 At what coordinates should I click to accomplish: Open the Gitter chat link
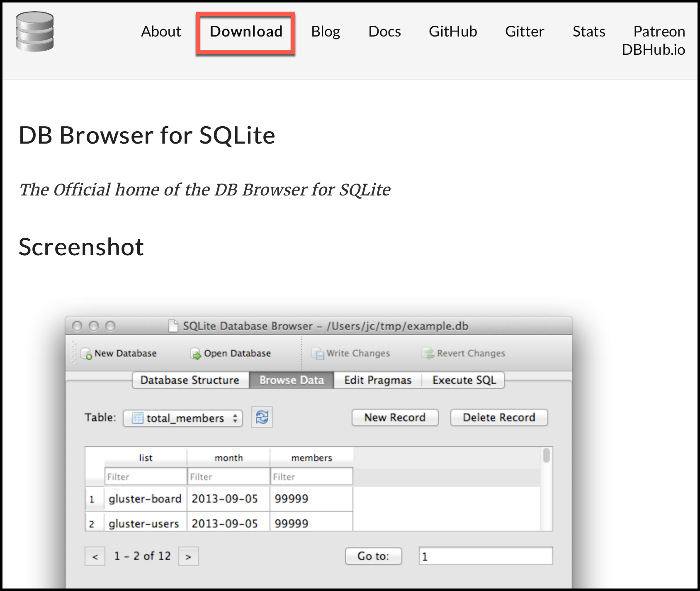pos(525,32)
